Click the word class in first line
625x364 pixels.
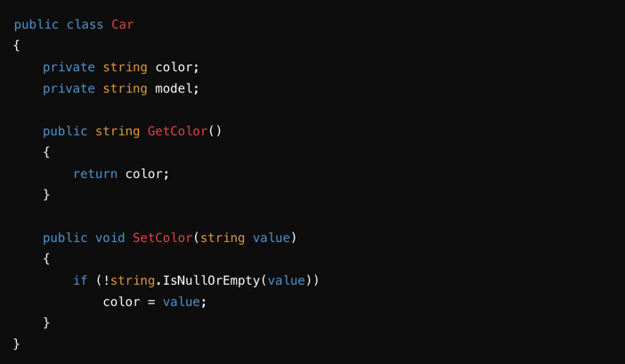point(85,25)
